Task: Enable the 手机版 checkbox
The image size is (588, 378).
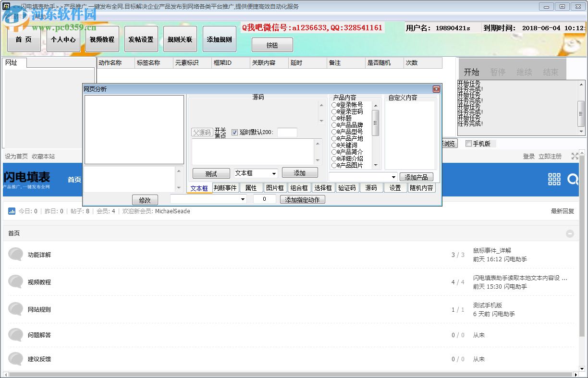Action: (x=468, y=143)
